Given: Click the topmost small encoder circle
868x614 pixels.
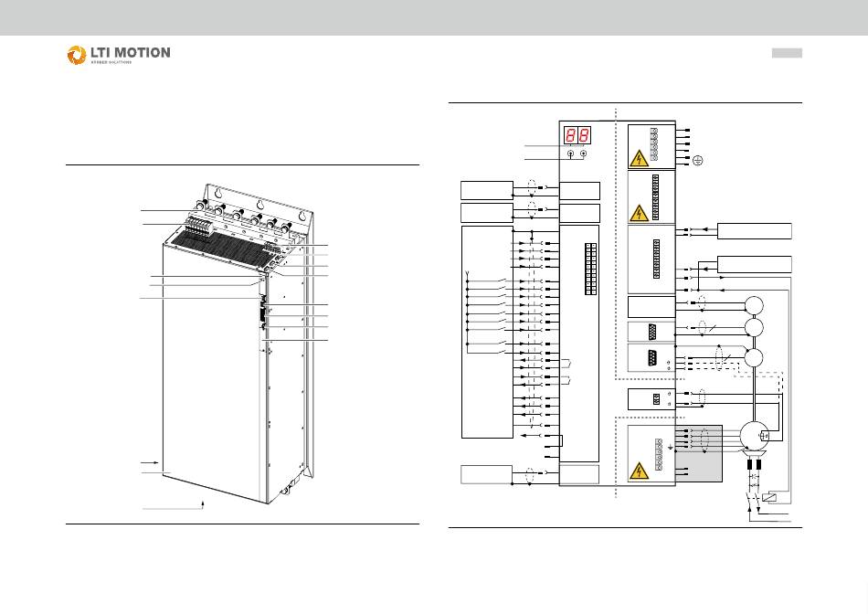Looking at the screenshot, I should 754,305.
